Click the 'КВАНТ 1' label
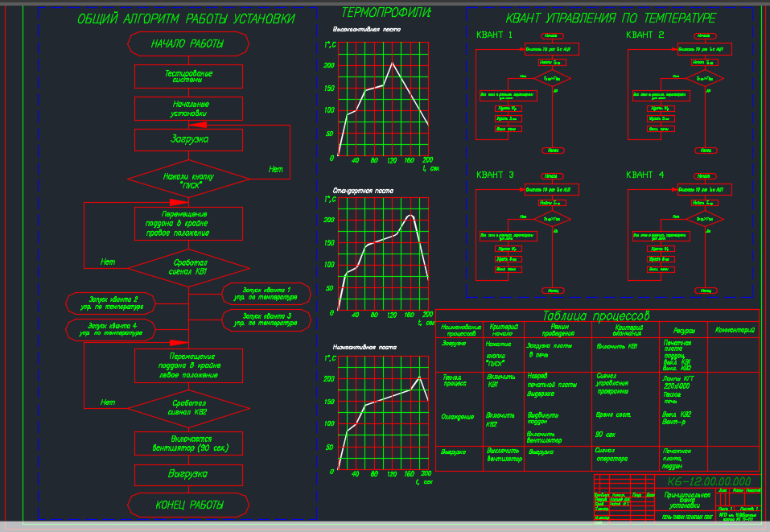The width and height of the screenshot is (770, 532). [x=494, y=35]
